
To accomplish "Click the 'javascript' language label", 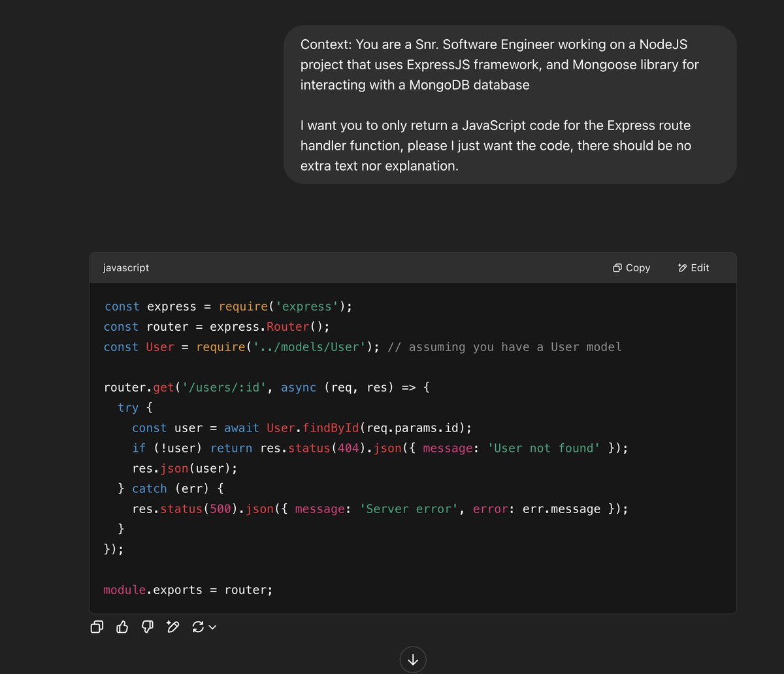I will click(126, 267).
